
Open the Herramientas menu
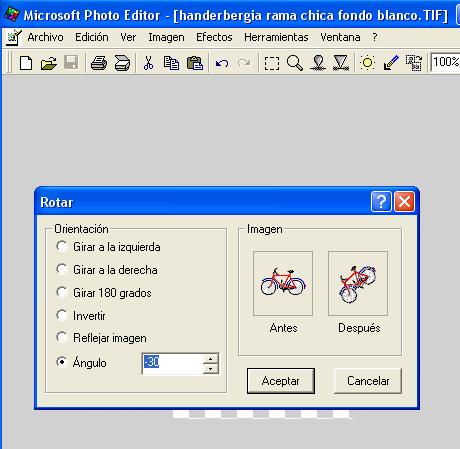point(276,37)
